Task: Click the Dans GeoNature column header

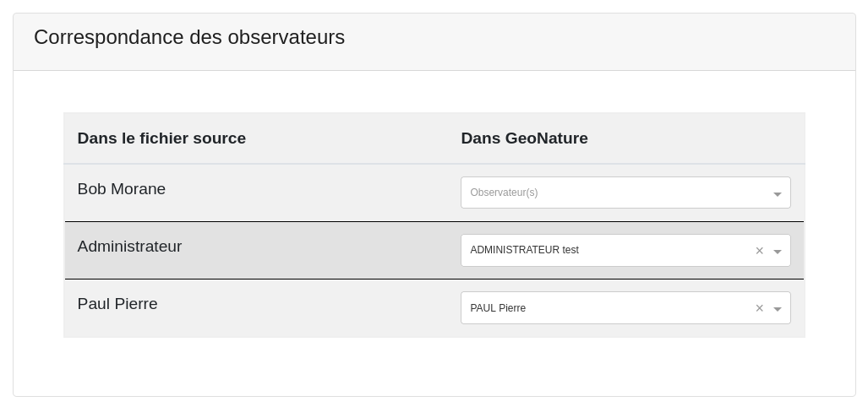Action: (524, 138)
